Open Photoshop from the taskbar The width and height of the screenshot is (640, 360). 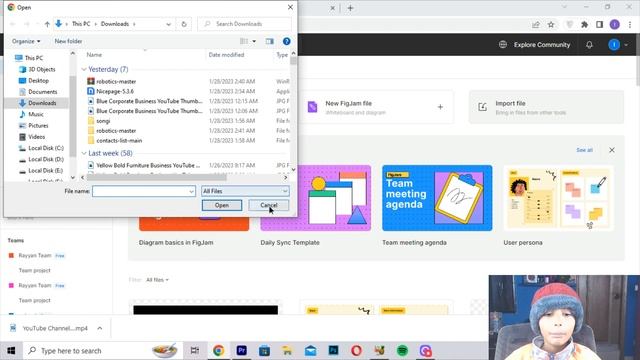pyautogui.click(x=333, y=351)
